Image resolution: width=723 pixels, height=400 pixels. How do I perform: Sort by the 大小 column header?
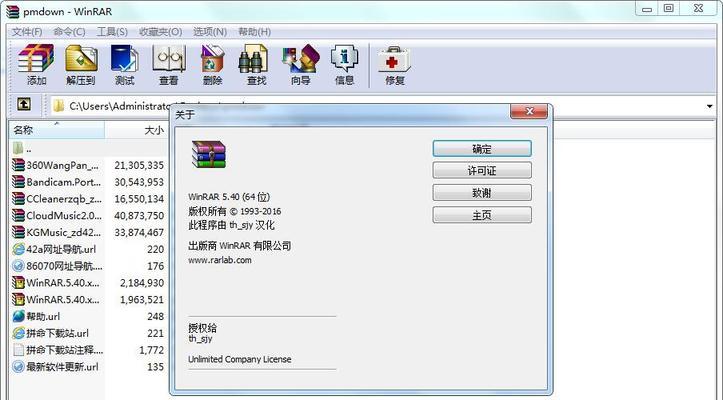tap(136, 130)
